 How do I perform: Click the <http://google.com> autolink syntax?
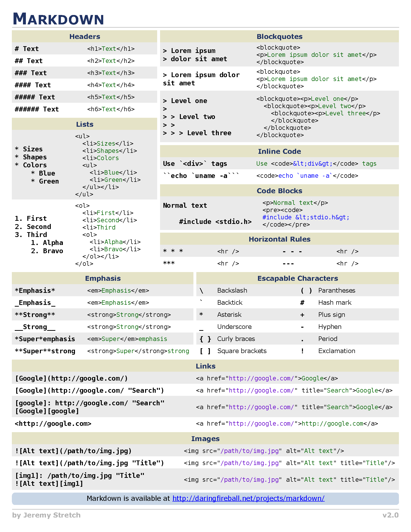[x=53, y=424]
